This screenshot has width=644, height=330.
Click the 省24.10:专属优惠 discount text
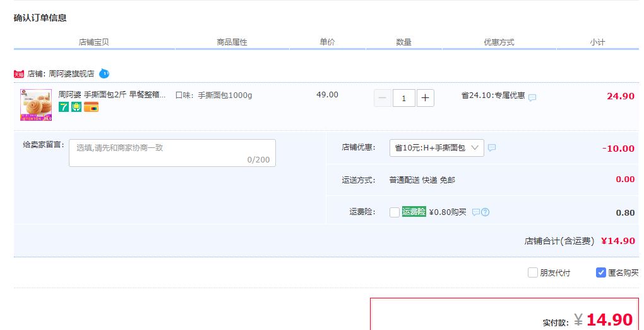493,95
